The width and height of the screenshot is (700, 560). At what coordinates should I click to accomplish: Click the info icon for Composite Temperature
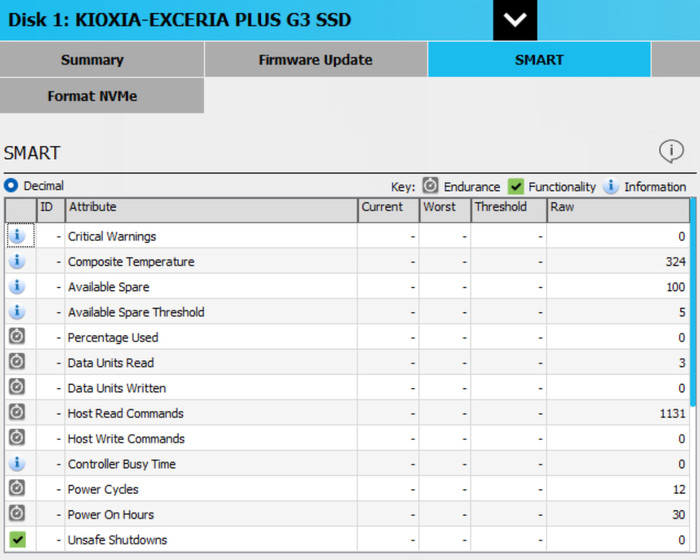pyautogui.click(x=17, y=260)
